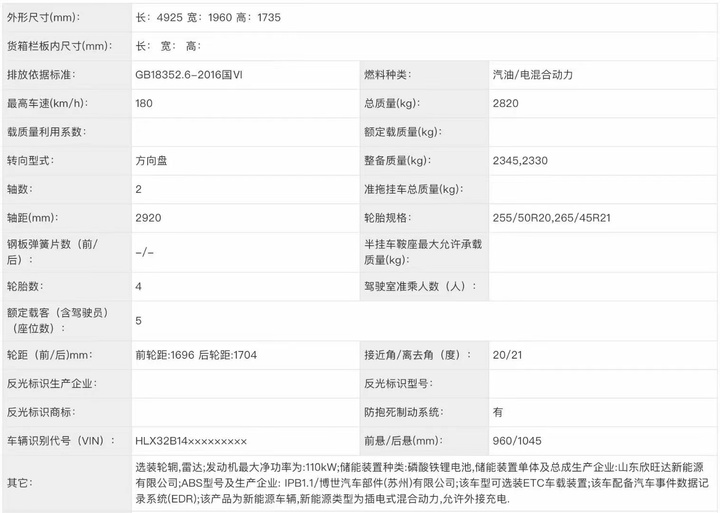The height and width of the screenshot is (513, 720).
Task: Select the angle value 20/21
Action: coord(507,355)
